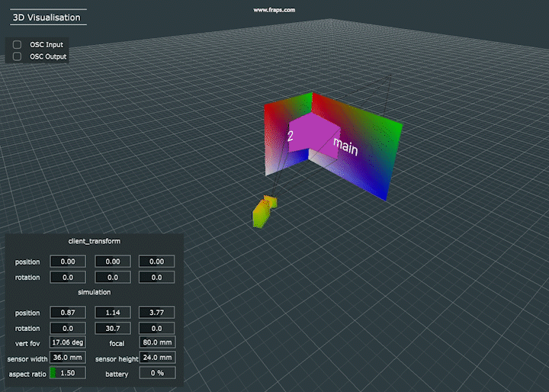
Task: Select the client_transform rotation X field
Action: [68, 277]
